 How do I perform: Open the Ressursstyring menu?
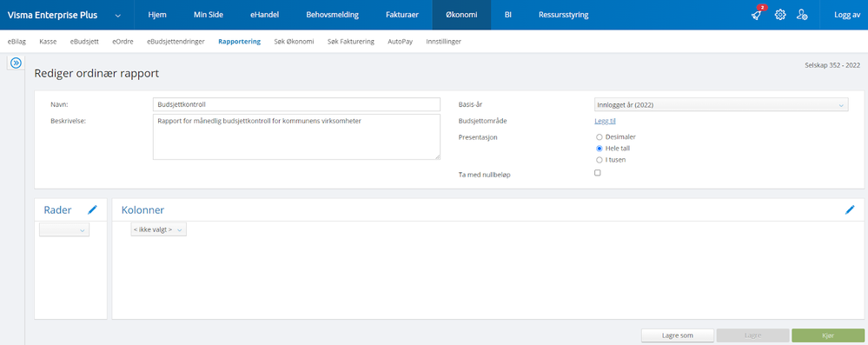click(564, 15)
